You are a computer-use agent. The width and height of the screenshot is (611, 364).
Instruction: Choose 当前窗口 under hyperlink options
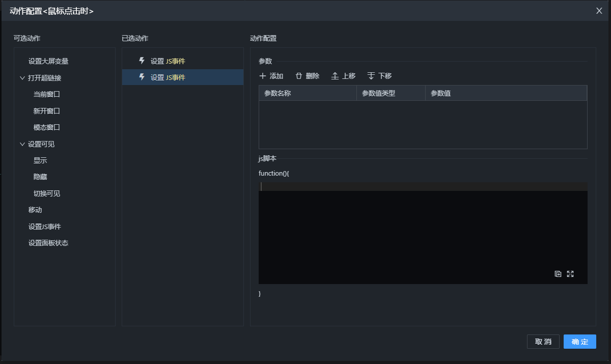(x=47, y=94)
